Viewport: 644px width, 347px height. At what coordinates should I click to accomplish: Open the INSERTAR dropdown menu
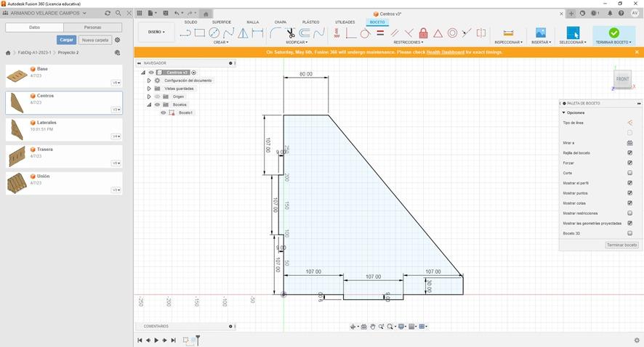pyautogui.click(x=542, y=42)
